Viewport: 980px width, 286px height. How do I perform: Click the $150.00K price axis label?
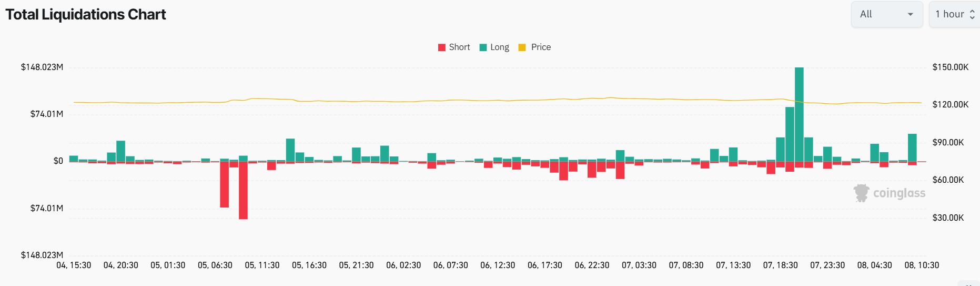pyautogui.click(x=950, y=67)
